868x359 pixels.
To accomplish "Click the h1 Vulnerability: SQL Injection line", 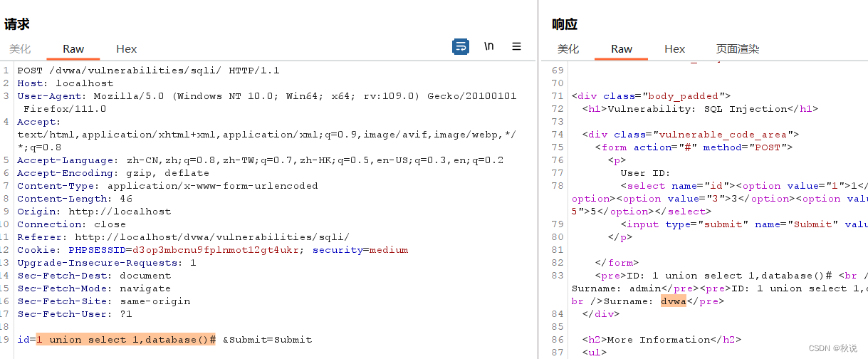I will click(701, 109).
